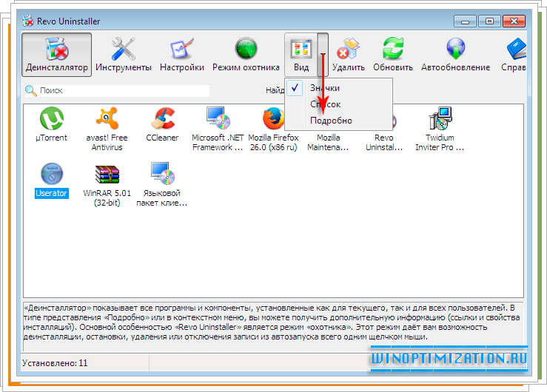Open Автообновление globe icon
Image resolution: width=547 pixels, height=392 pixels.
pyautogui.click(x=455, y=55)
